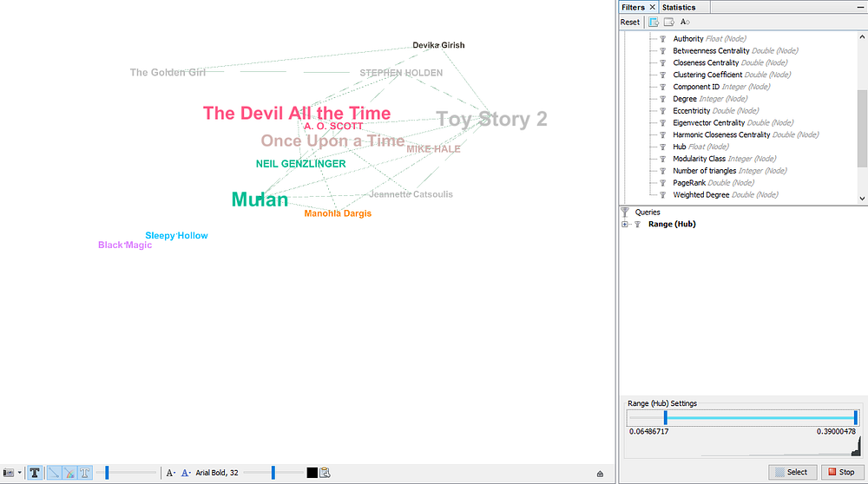The height and width of the screenshot is (484, 868).
Task: Expand the Range (Hub) query node
Action: [x=625, y=225]
